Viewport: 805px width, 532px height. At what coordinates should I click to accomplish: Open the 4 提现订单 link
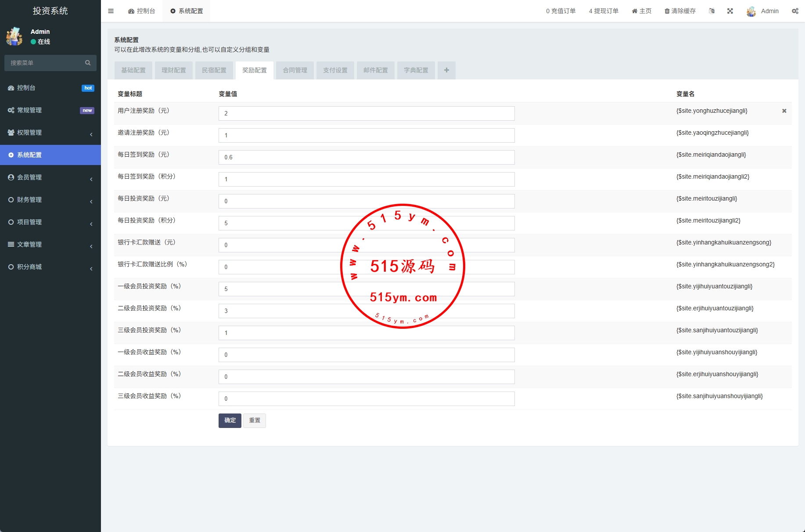point(604,11)
